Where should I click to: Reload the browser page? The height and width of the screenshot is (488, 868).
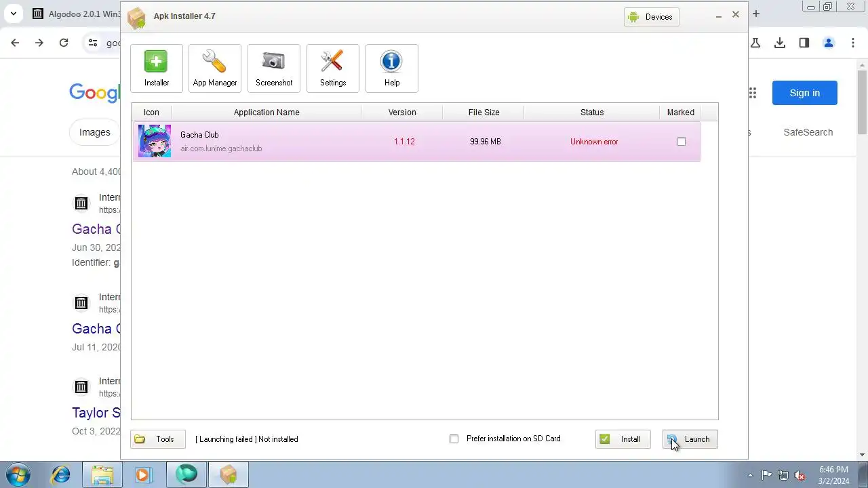click(x=64, y=43)
